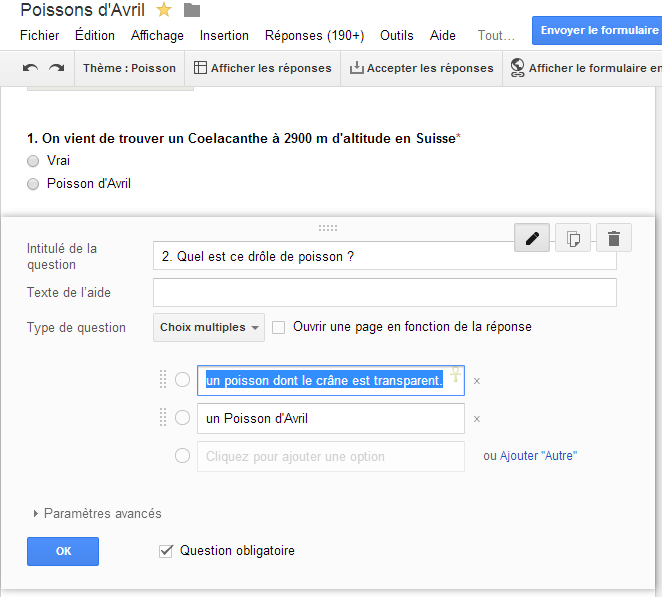Star the Poissons d'Avril form
The image size is (662, 597).
164,10
